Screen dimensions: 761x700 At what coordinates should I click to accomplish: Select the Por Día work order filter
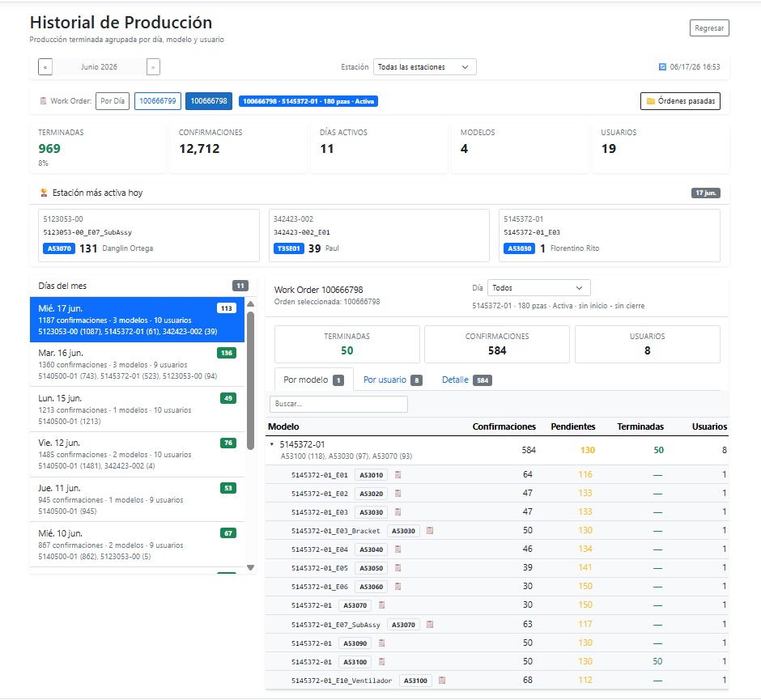113,101
